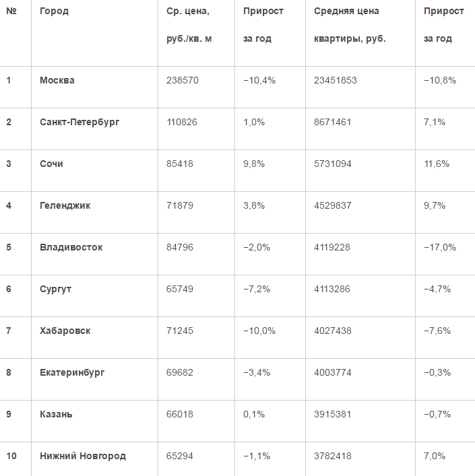This screenshot has height=476, width=475.
Task: Click Екатеринбург in the table
Action: tap(72, 373)
